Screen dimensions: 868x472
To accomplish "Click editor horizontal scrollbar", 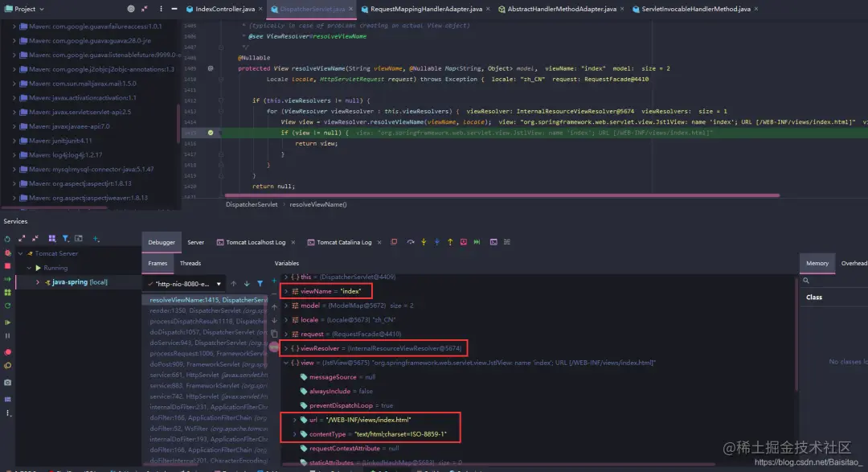I will 502,195.
